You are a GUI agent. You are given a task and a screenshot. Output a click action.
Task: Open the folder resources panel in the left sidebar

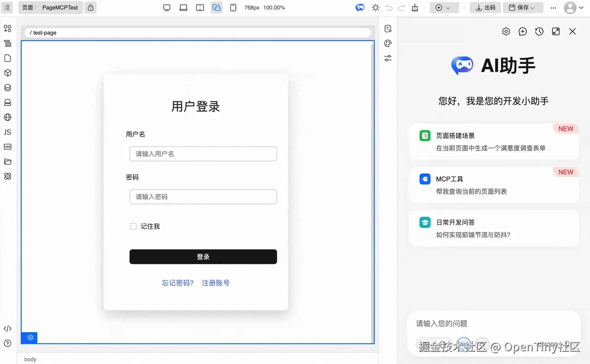[x=7, y=161]
